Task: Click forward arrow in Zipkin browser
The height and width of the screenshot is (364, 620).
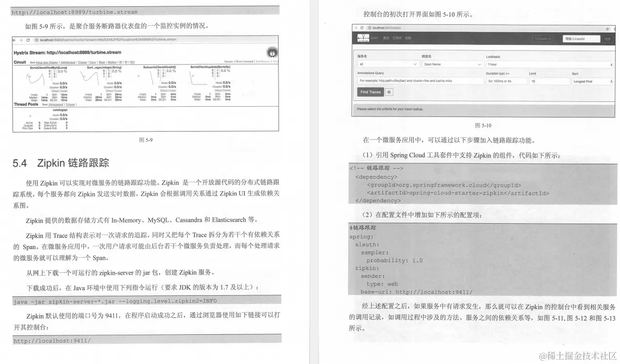Action: click(356, 28)
